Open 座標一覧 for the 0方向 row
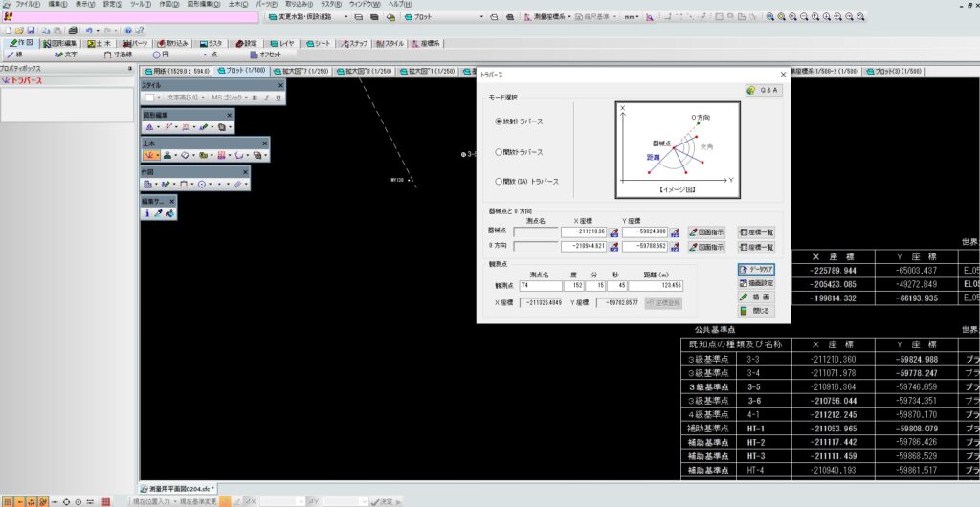The image size is (980, 507). pyautogui.click(x=756, y=247)
